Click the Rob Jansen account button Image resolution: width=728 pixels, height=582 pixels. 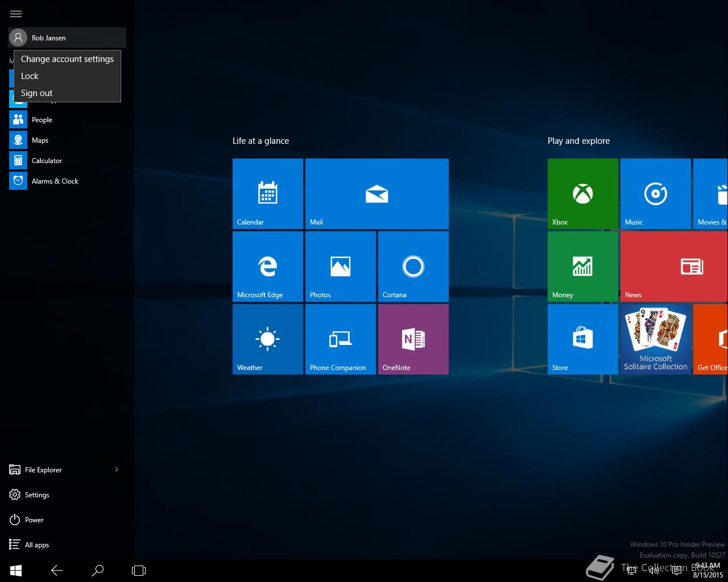pos(67,38)
